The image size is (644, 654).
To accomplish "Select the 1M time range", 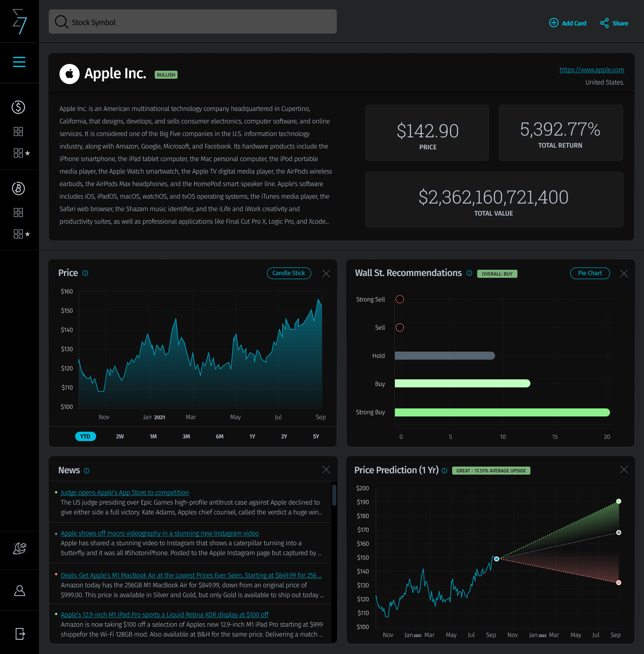I will (153, 436).
